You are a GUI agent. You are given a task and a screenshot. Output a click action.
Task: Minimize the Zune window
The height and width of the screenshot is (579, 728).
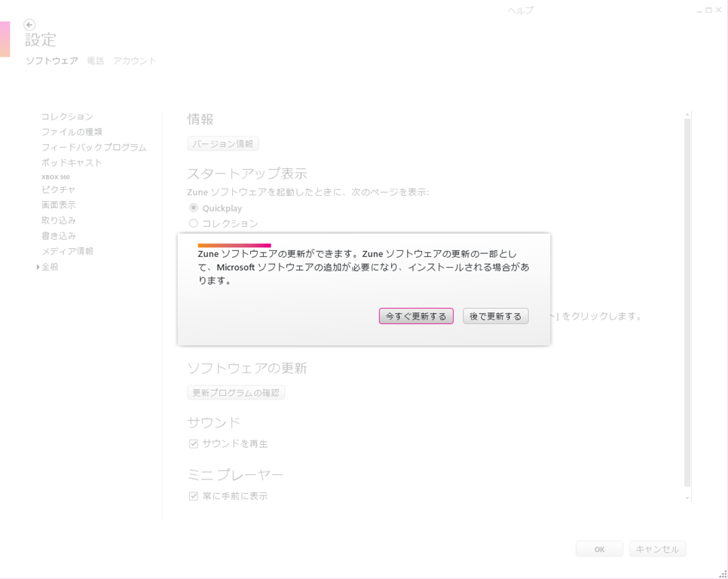click(x=699, y=11)
